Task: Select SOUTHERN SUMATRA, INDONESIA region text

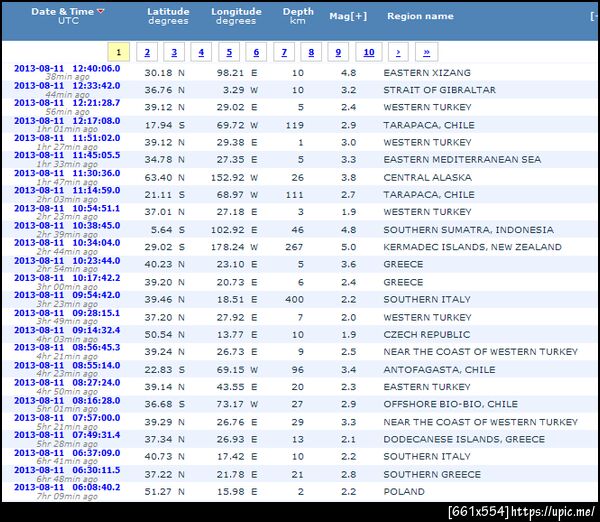Action: (469, 230)
